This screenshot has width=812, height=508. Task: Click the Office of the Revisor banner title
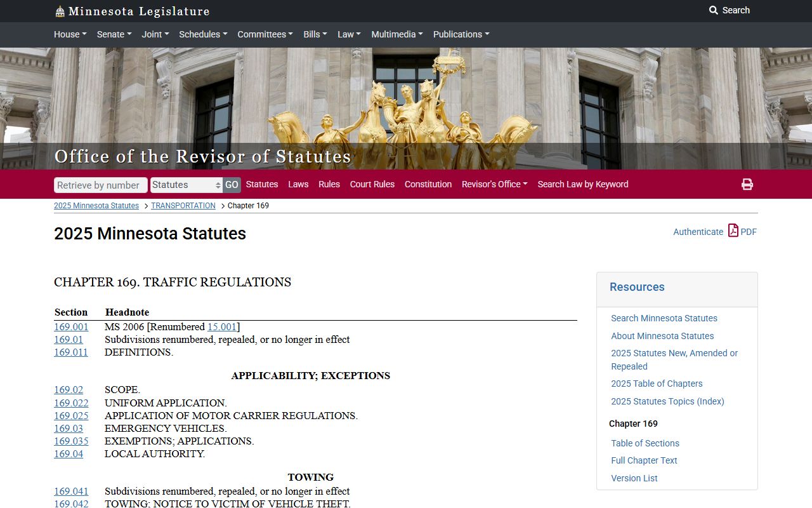202,156
